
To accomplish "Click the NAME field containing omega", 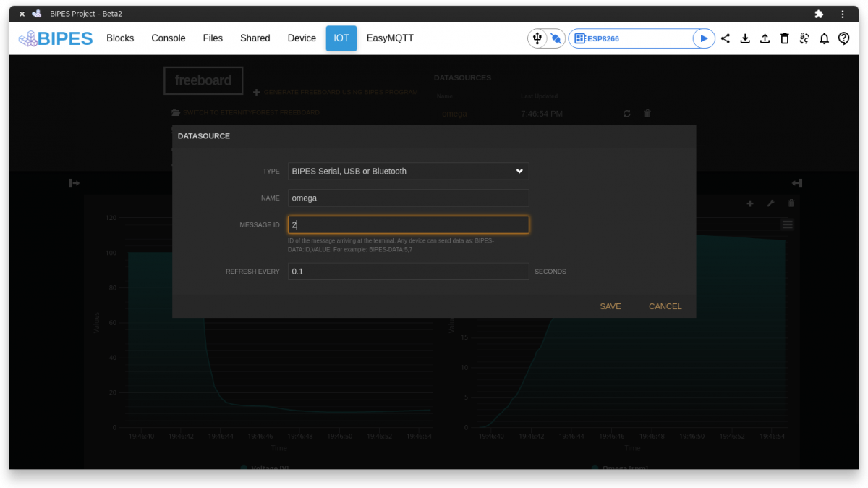I will point(409,198).
